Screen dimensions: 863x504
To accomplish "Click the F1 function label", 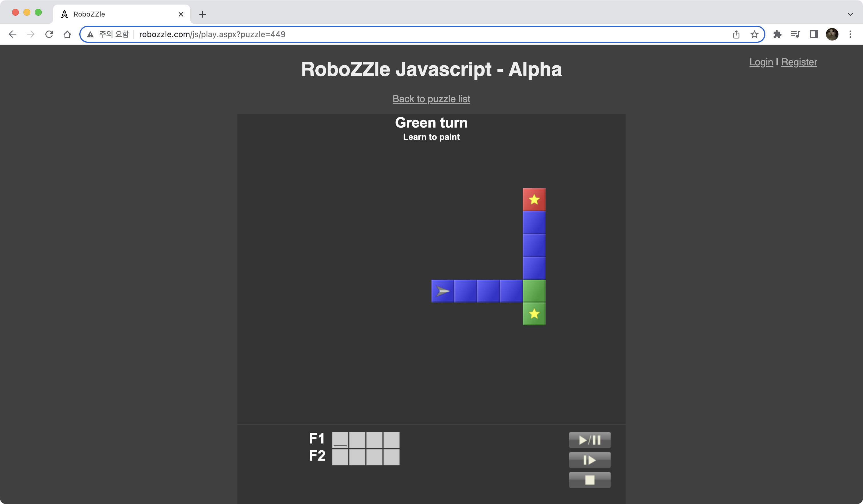I will (317, 439).
